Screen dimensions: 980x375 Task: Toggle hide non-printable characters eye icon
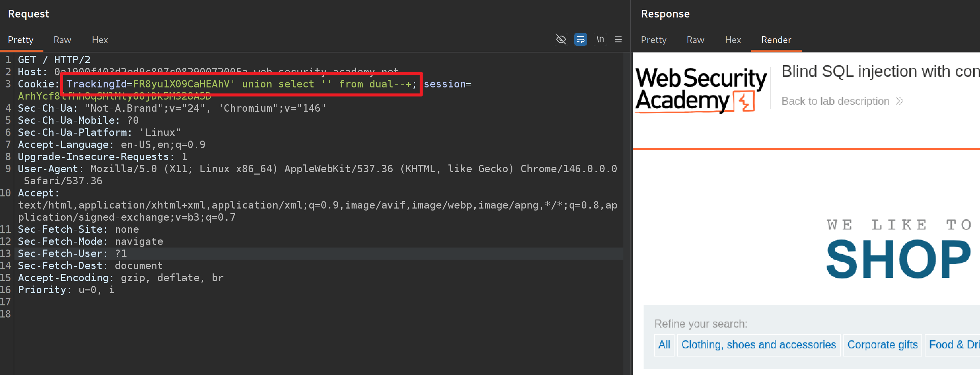pos(561,40)
